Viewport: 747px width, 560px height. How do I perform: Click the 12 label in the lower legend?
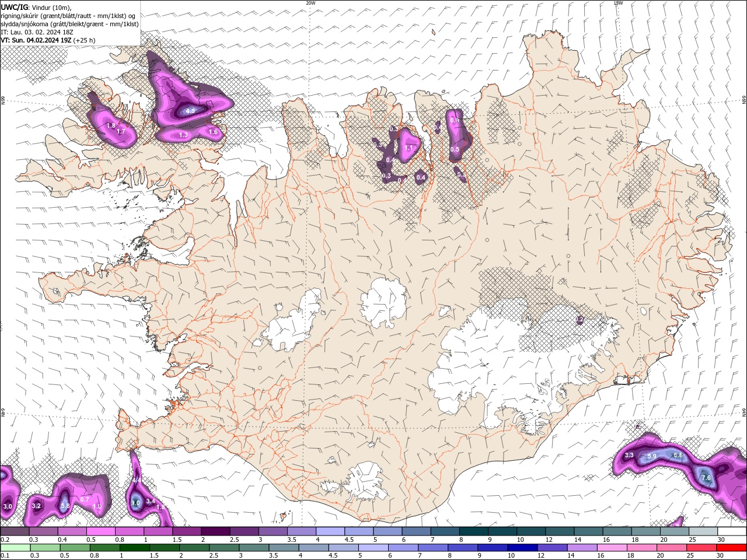[541, 556]
